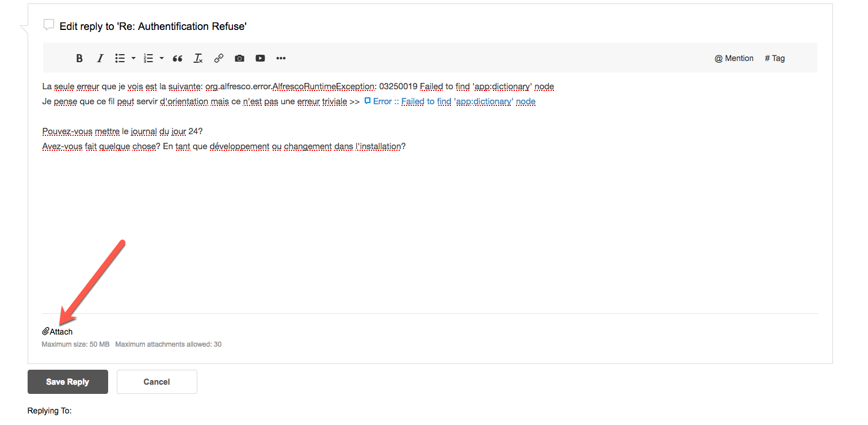Apply blockquote formatting with the quote icon
The width and height of the screenshot is (868, 425).
178,58
